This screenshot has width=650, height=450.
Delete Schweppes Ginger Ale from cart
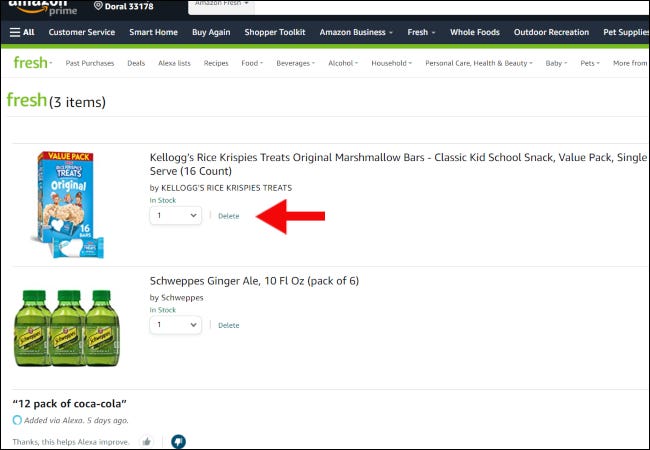pos(228,325)
